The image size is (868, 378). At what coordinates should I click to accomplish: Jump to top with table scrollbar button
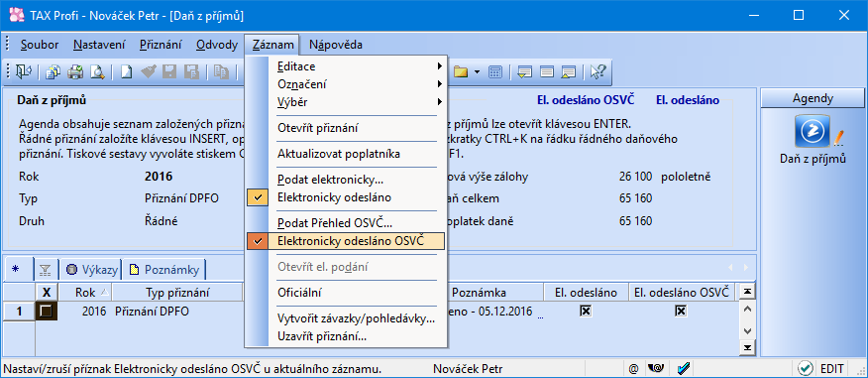point(747,291)
